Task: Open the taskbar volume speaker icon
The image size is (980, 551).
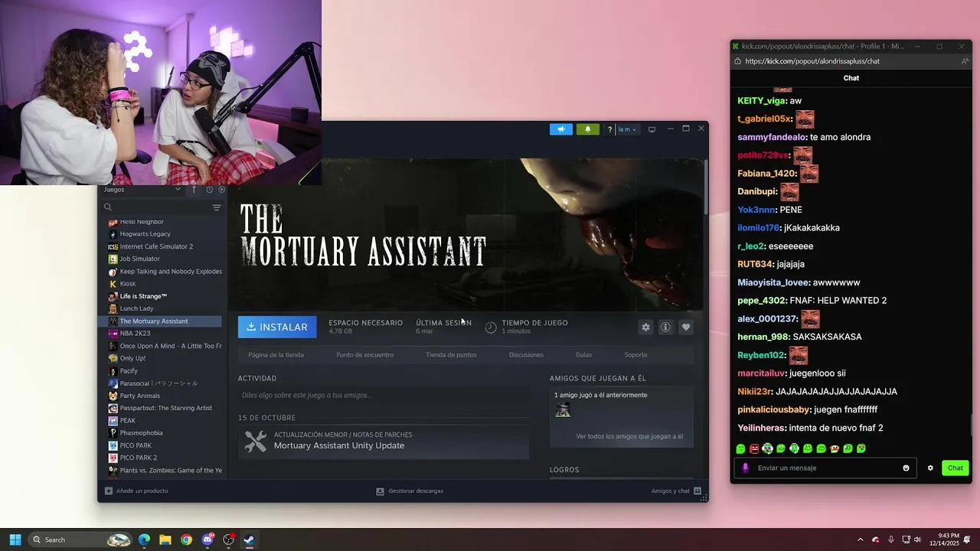Action: pos(917,540)
